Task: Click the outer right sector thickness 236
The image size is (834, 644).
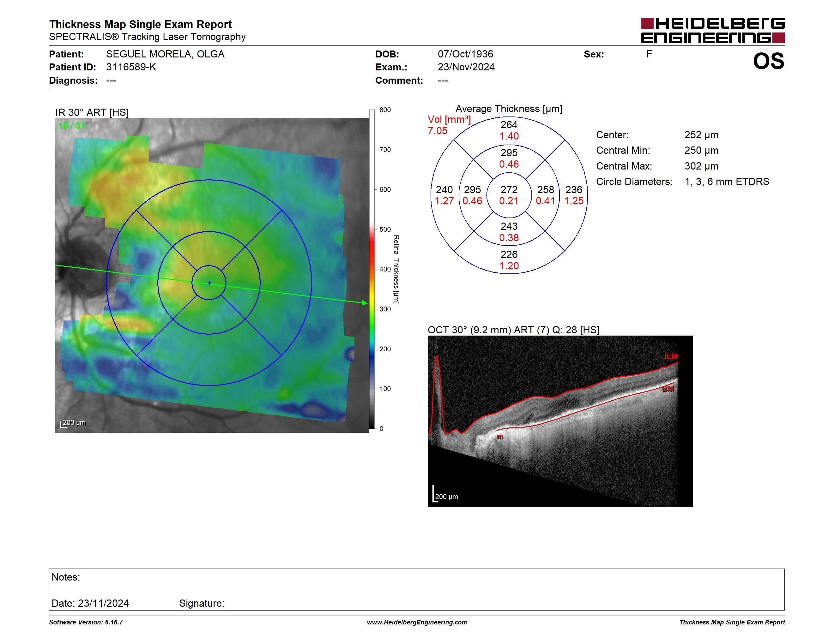Action: pyautogui.click(x=574, y=190)
